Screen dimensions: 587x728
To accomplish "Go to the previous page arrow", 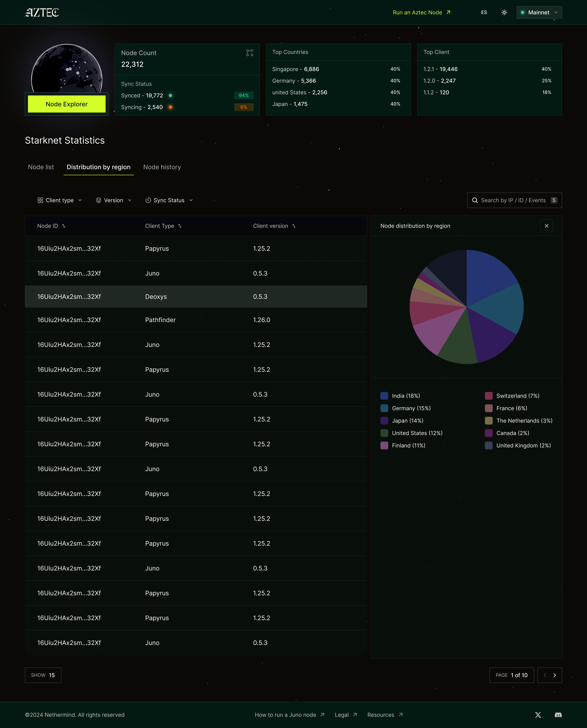I will click(x=545, y=675).
